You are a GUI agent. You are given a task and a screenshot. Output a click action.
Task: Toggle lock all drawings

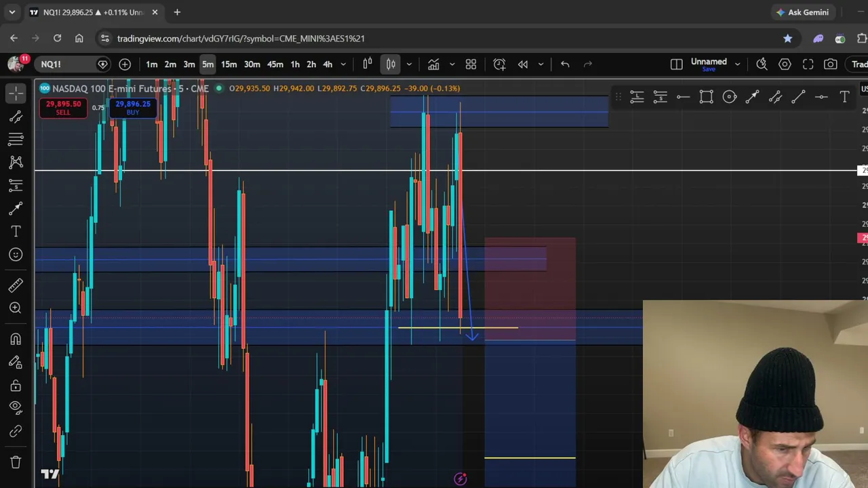(x=16, y=385)
